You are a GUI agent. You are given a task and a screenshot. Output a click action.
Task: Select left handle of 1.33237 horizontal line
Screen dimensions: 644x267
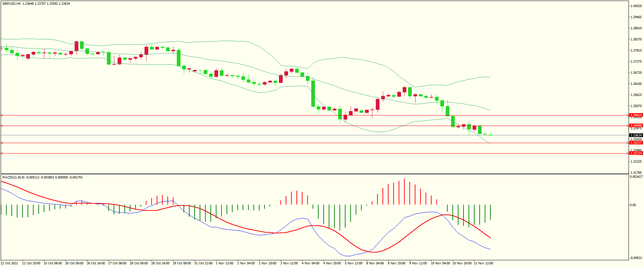2,143
